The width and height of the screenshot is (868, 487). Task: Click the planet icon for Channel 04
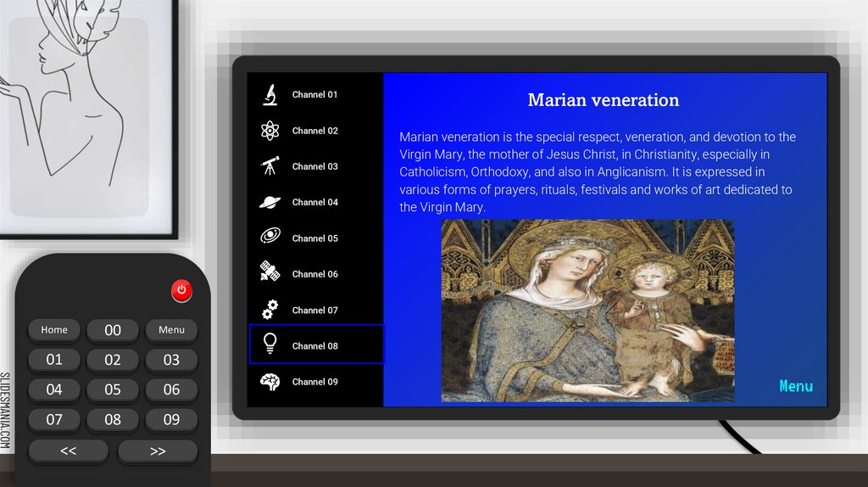pos(270,202)
